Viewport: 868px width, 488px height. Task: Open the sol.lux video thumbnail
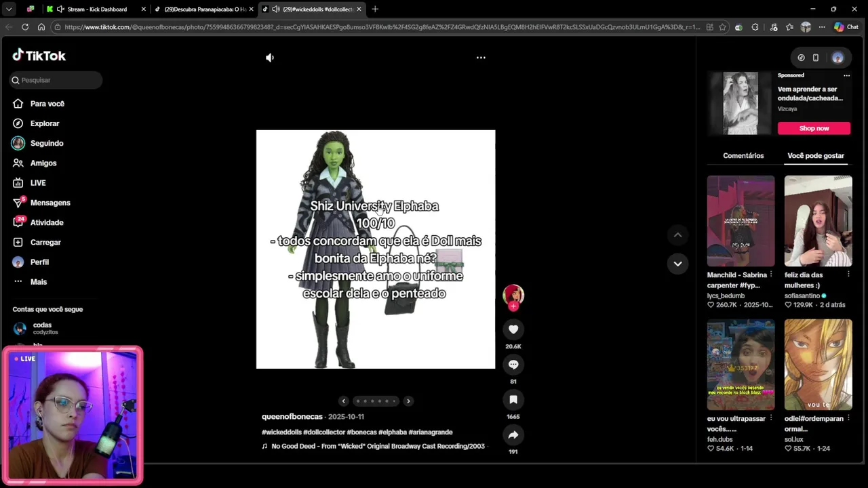(818, 365)
